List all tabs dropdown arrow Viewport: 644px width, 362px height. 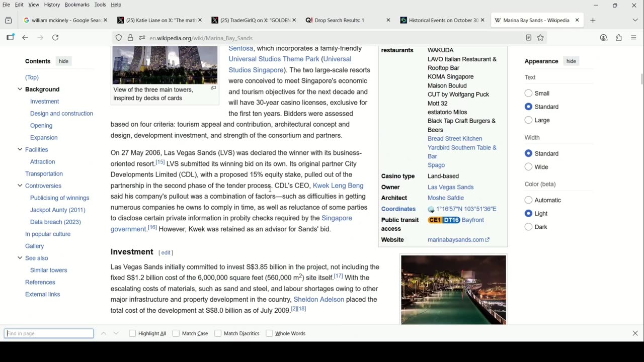pos(635,20)
